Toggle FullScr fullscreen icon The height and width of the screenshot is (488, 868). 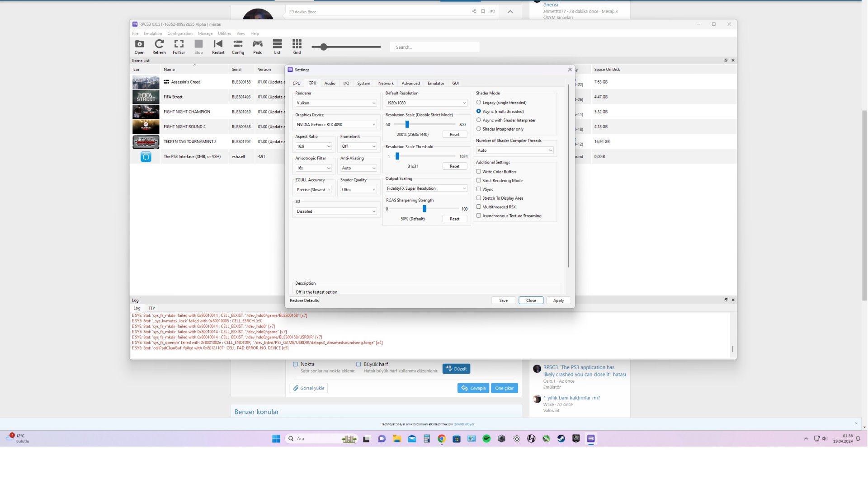[179, 47]
